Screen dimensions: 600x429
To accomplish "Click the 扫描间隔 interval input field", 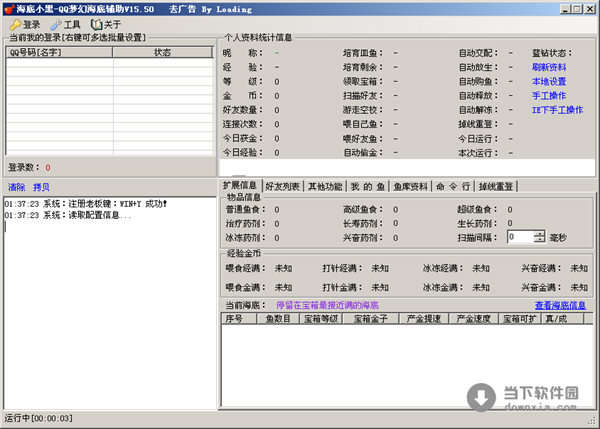I will click(x=520, y=238).
